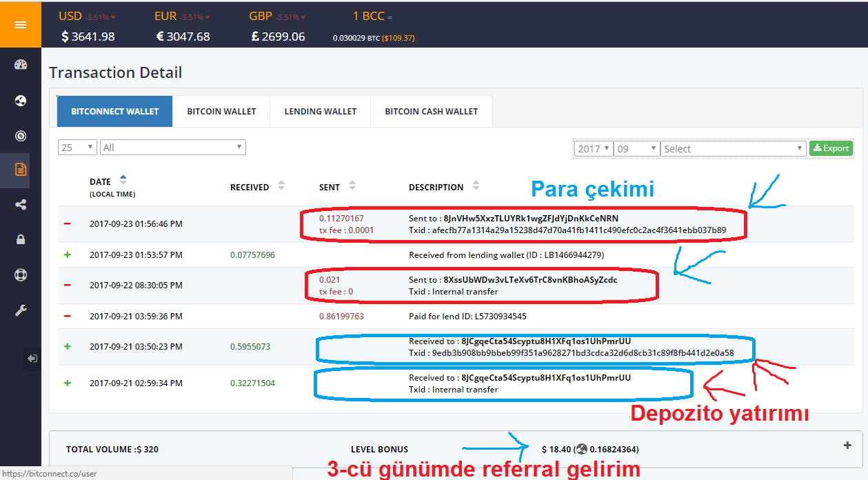Click sent amount 0.11270167
Viewport: 868px width, 480px height.
341,219
